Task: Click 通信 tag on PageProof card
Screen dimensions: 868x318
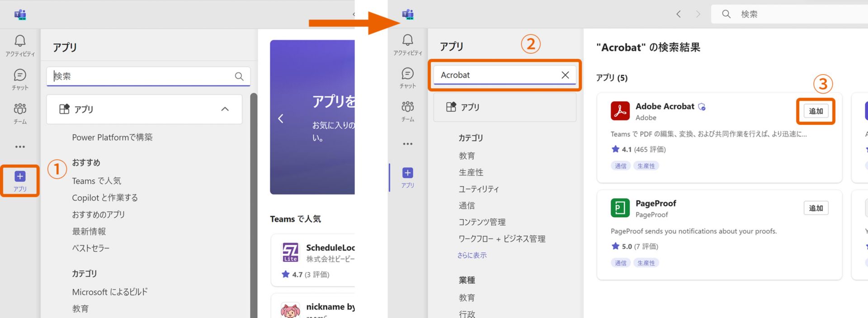Action: [x=621, y=263]
